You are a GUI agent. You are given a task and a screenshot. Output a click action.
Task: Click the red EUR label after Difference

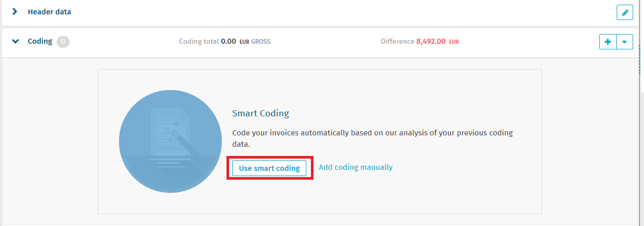pyautogui.click(x=454, y=42)
